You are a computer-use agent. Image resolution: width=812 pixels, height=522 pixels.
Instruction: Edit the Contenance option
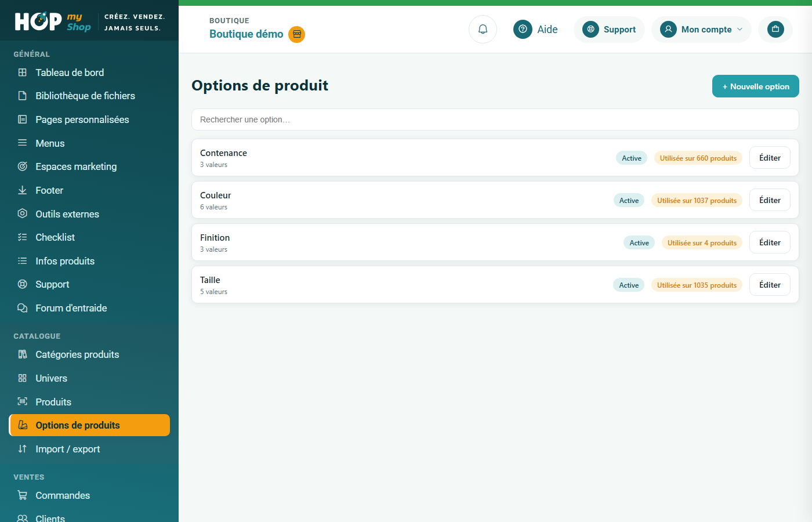tap(770, 158)
